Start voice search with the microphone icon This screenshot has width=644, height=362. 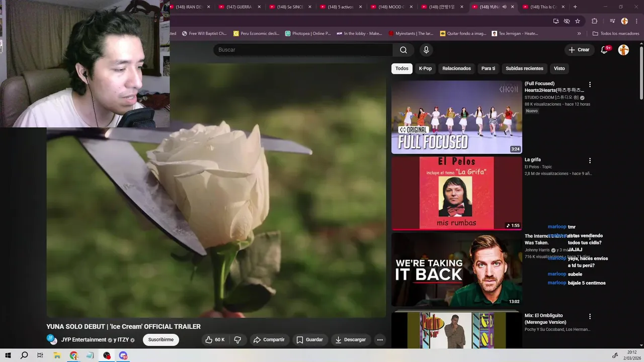coord(426,50)
